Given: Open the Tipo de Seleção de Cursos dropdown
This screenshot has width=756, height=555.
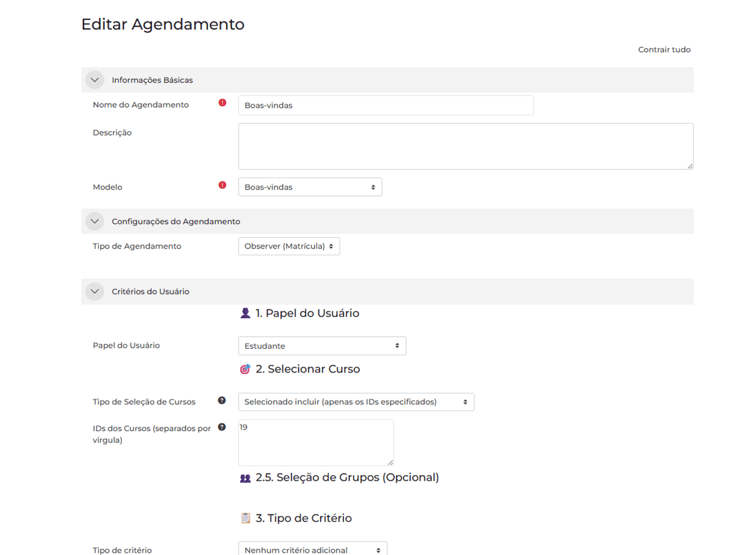Looking at the screenshot, I should click(x=356, y=402).
